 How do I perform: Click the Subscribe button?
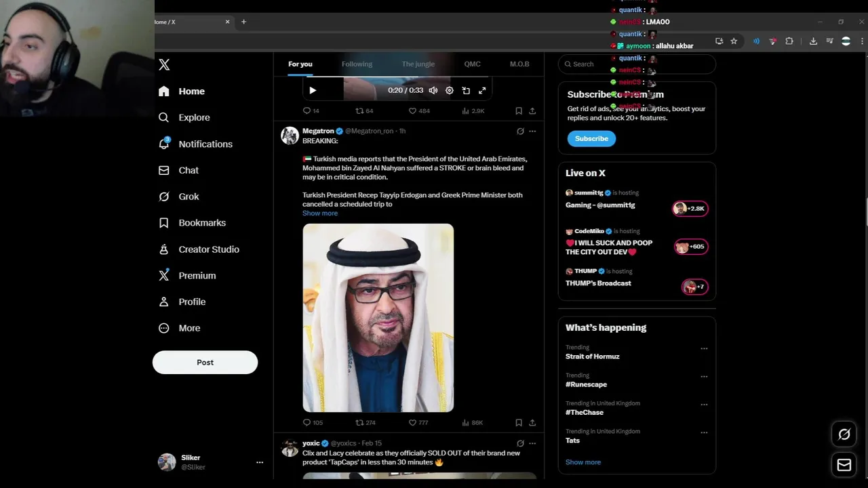tap(591, 138)
